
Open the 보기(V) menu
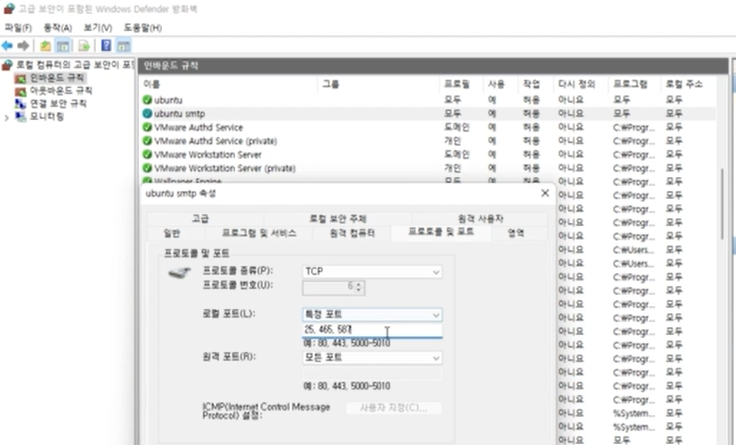point(98,28)
